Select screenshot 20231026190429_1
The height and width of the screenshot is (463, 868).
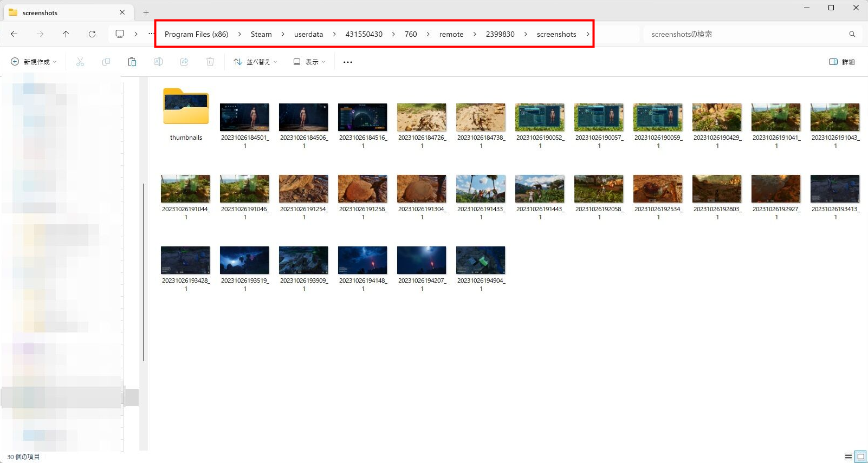tap(717, 126)
